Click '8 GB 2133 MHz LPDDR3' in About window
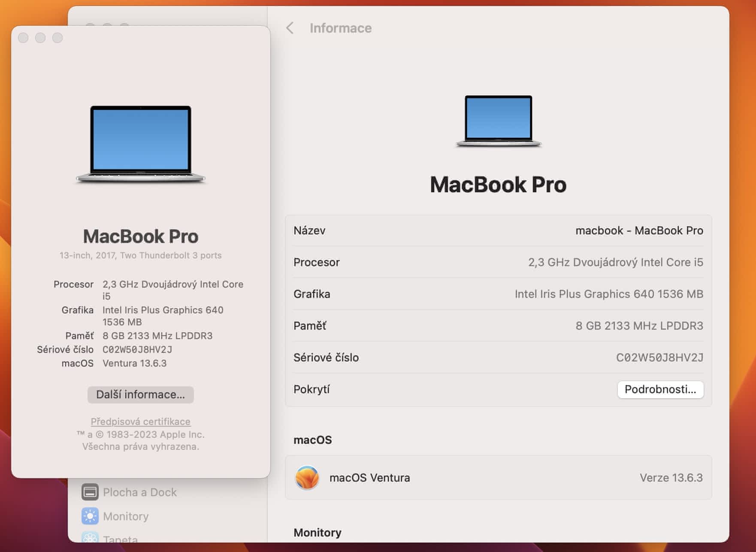Screen dimensions: 756x552 (157, 336)
